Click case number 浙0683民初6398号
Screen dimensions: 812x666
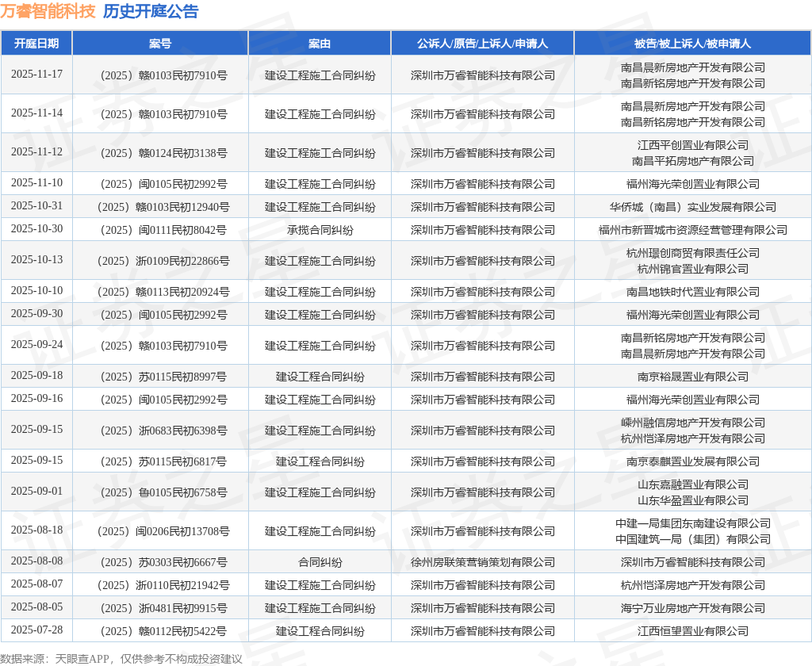pyautogui.click(x=163, y=431)
